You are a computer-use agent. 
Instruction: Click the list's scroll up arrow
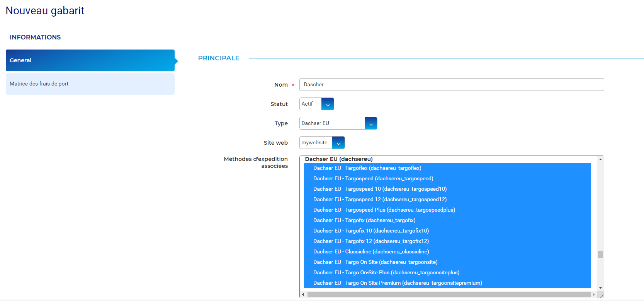(x=600, y=159)
